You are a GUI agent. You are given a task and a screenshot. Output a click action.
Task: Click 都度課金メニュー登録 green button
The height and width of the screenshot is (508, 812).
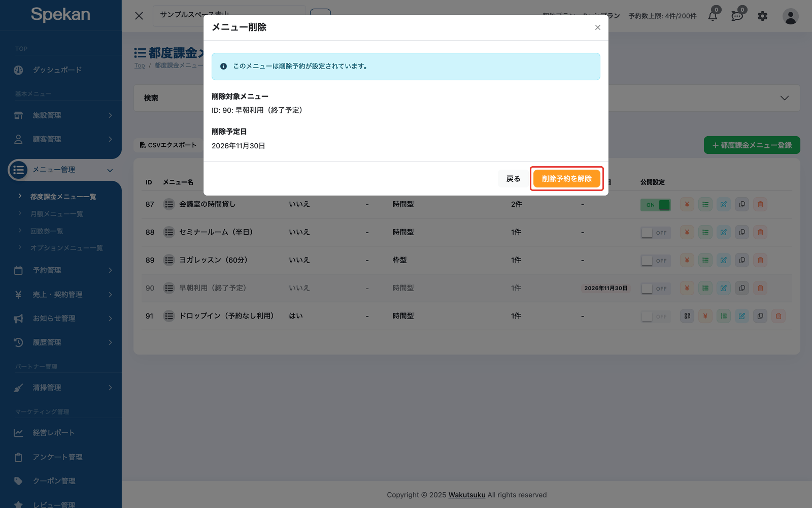[x=752, y=145]
